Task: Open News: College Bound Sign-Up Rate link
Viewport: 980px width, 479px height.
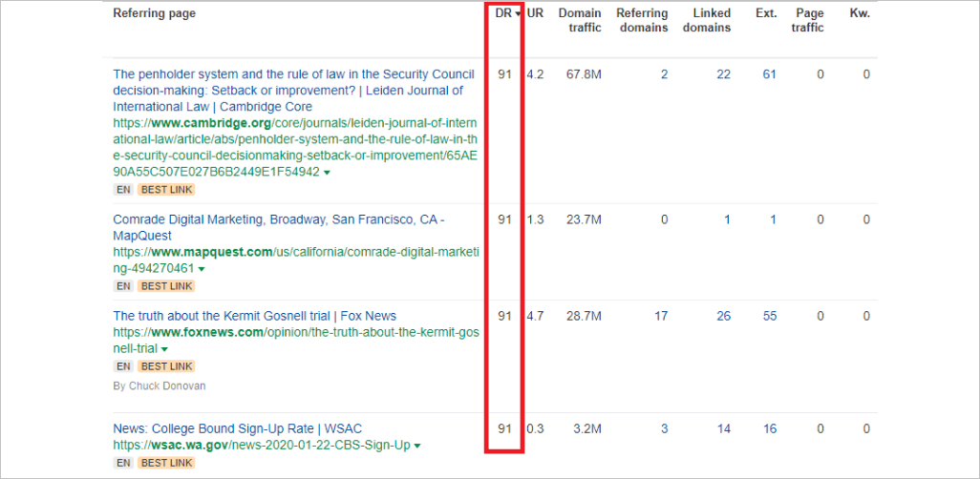Action: [238, 429]
